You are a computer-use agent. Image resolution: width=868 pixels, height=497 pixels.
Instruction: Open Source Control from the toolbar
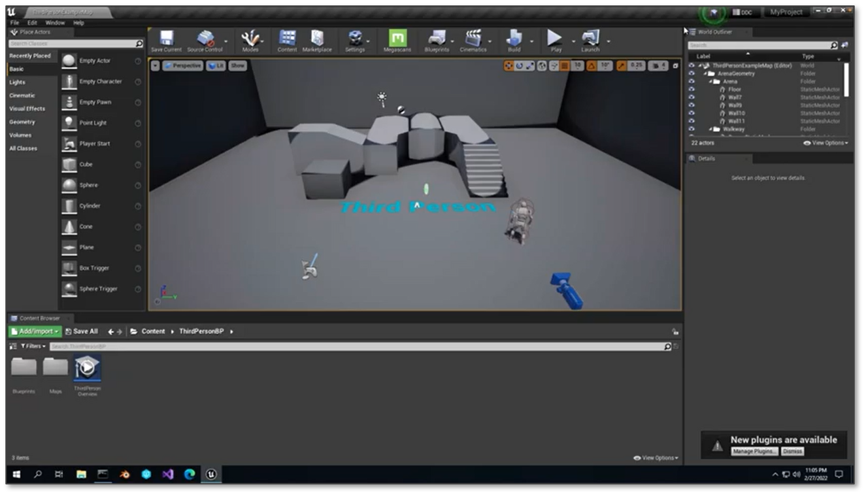coord(205,41)
